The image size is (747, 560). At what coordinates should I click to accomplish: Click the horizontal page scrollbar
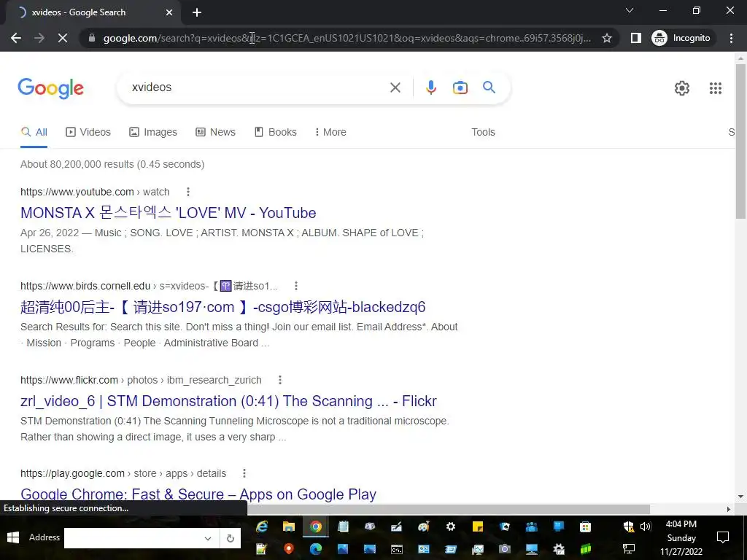click(x=449, y=509)
